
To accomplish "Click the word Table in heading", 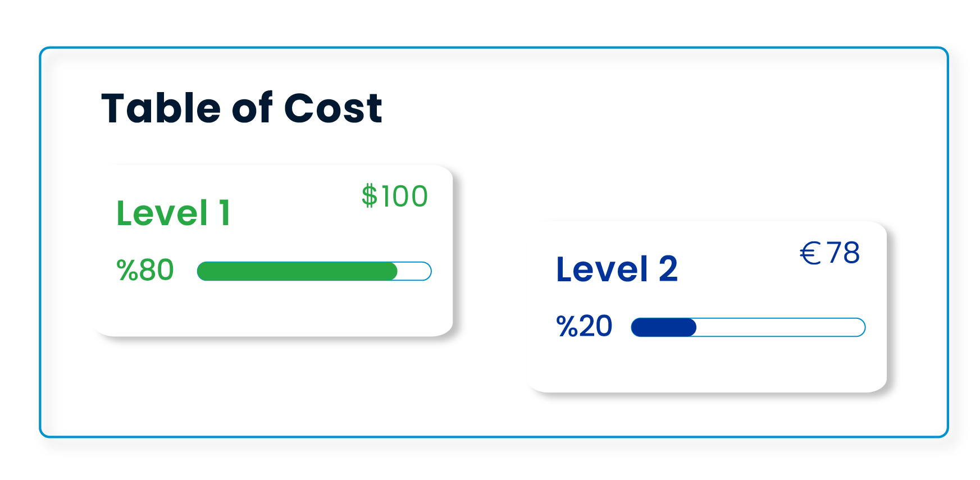I will pos(161,108).
